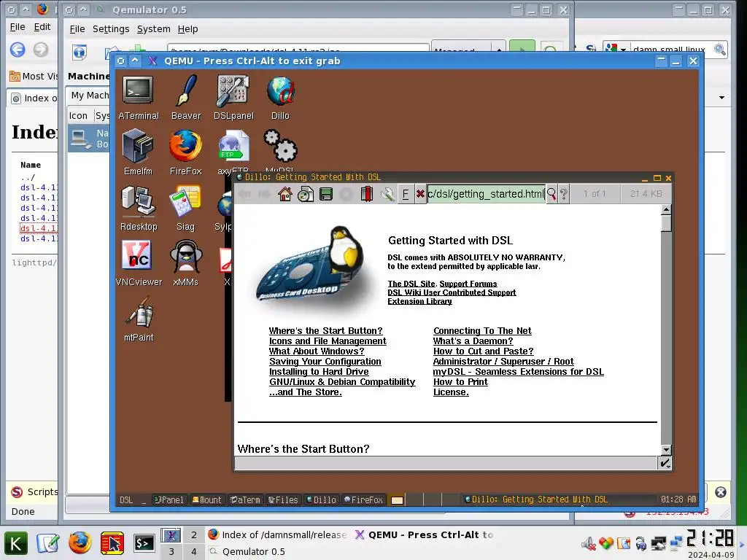Go to Dillo's Home page button

coord(285,194)
